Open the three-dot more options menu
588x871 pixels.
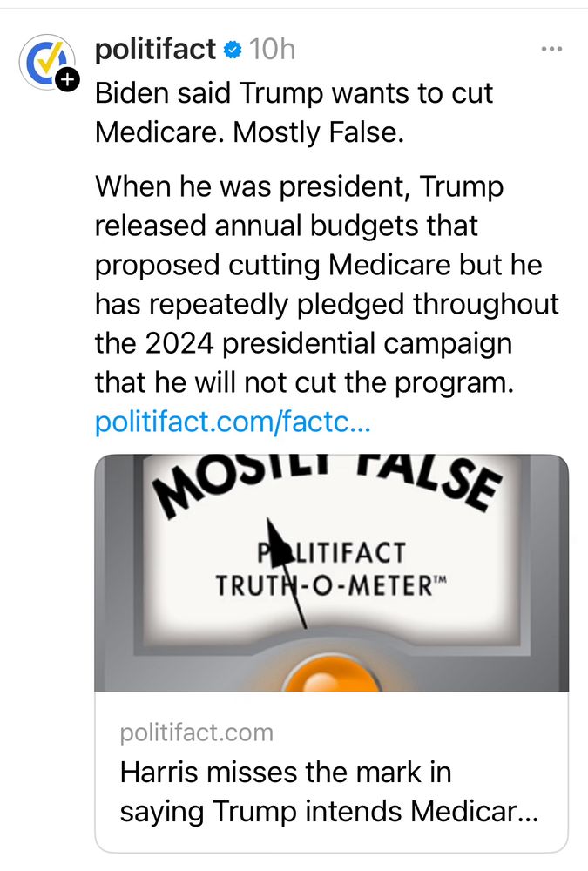(x=551, y=49)
